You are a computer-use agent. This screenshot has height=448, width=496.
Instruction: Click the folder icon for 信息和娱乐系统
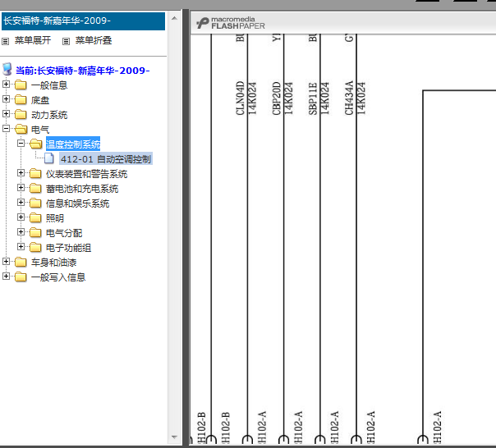tap(35, 203)
